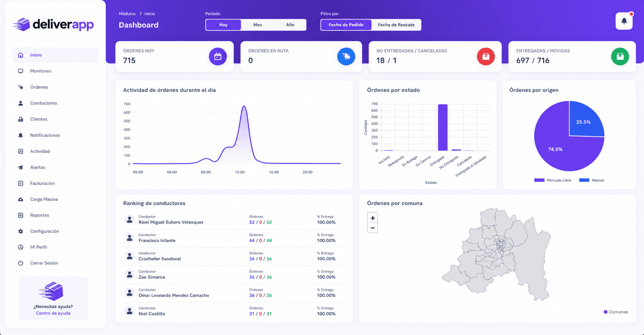The image size is (644, 335).
Task: Click the Carga Masiva cloud icon
Action: point(21,199)
